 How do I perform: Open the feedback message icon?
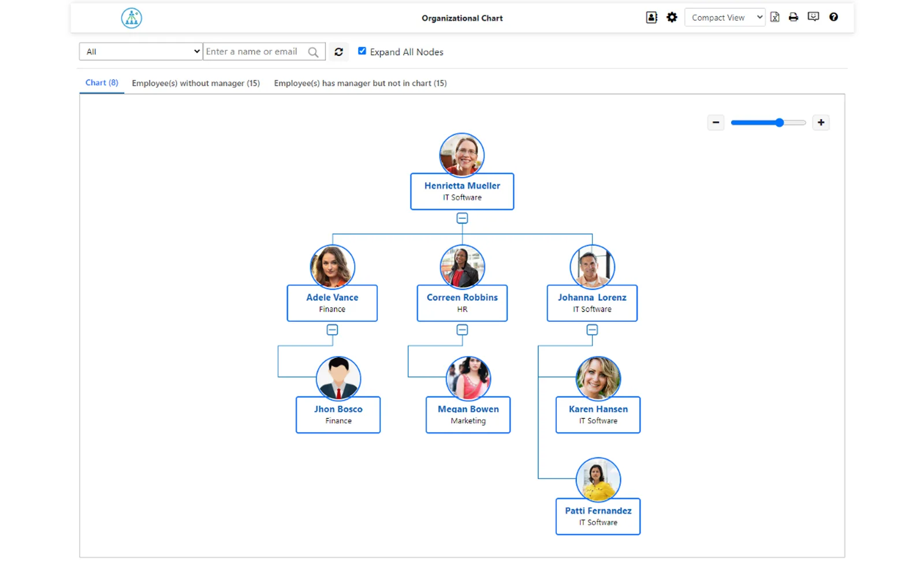813,17
